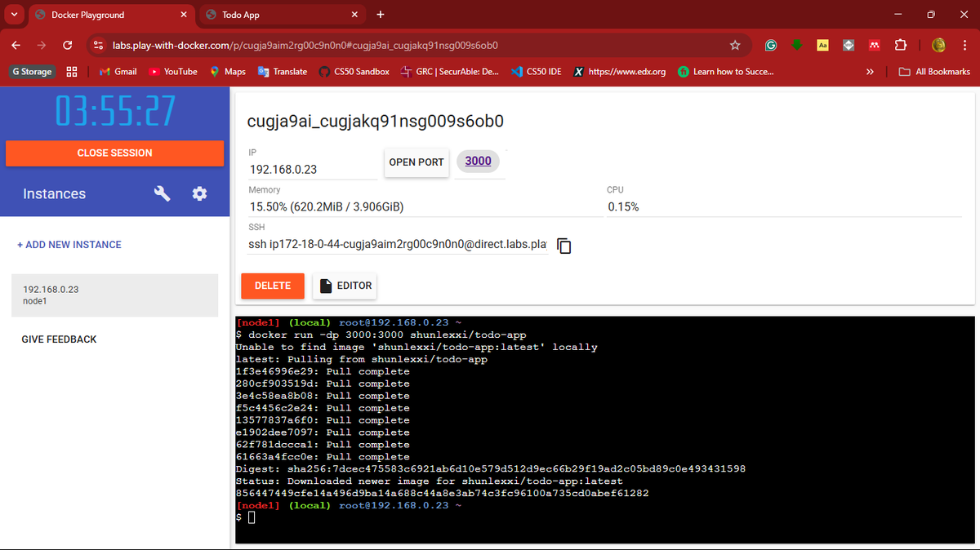Open the Gmail bookmark
This screenshot has width=980, height=550.
click(x=118, y=72)
